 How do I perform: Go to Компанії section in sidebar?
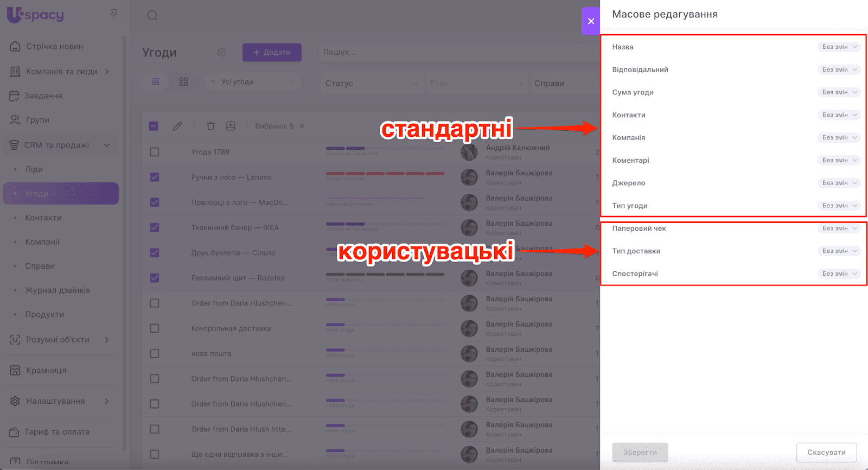tap(42, 242)
